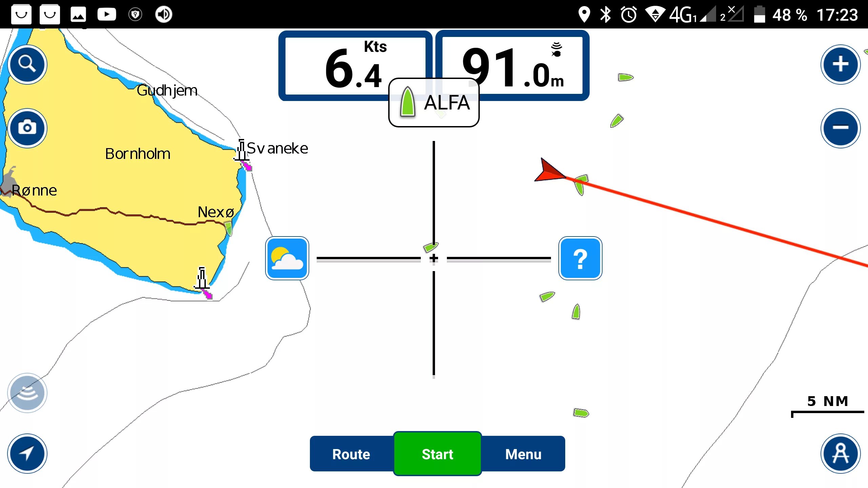The height and width of the screenshot is (488, 868).
Task: Tap the AIS radar signal icon
Action: pyautogui.click(x=28, y=392)
